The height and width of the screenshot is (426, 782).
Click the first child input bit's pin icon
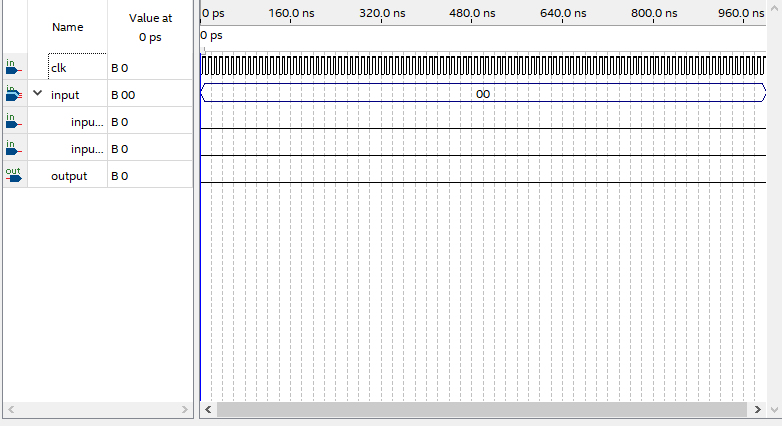(x=13, y=121)
